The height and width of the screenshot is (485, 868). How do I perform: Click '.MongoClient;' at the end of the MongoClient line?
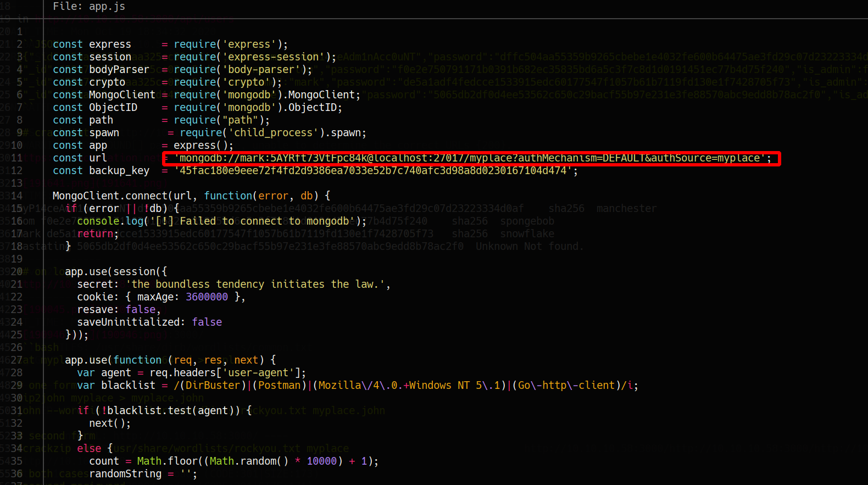pyautogui.click(x=322, y=95)
